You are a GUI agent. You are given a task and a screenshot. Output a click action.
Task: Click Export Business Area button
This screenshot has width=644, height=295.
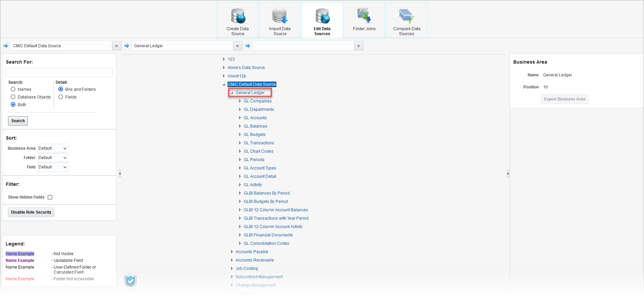(x=565, y=99)
